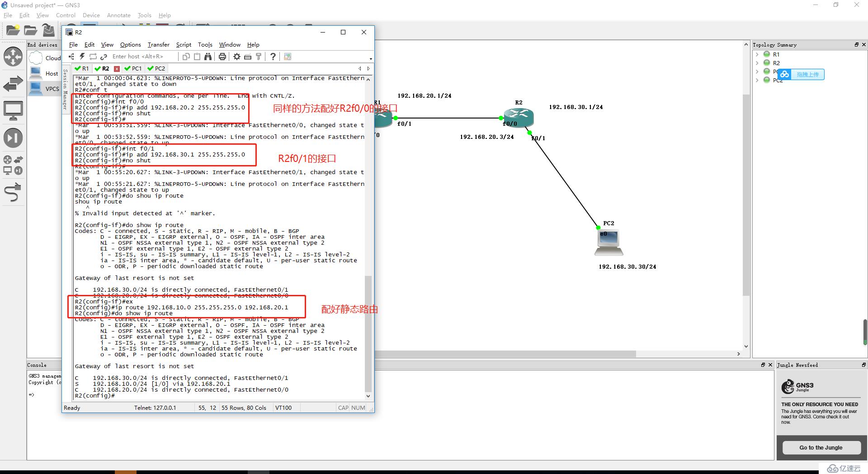Switch to the PC1 session tab

(133, 69)
